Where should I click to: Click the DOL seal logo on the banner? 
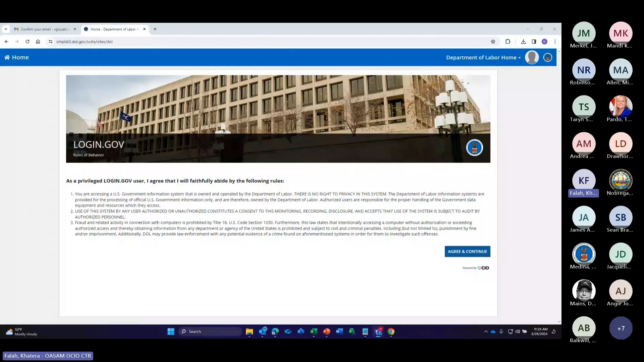coord(474,147)
